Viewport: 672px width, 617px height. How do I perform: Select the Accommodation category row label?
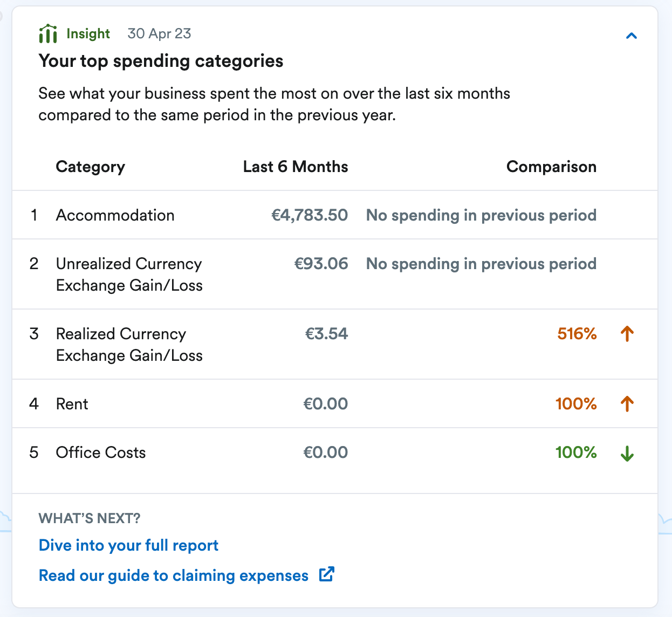point(115,215)
